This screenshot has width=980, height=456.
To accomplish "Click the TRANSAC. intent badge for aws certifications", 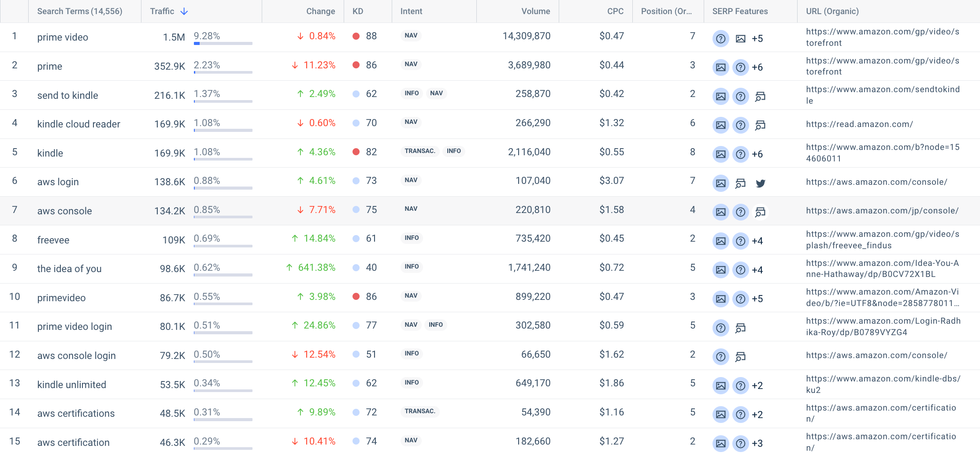I will click(x=419, y=411).
